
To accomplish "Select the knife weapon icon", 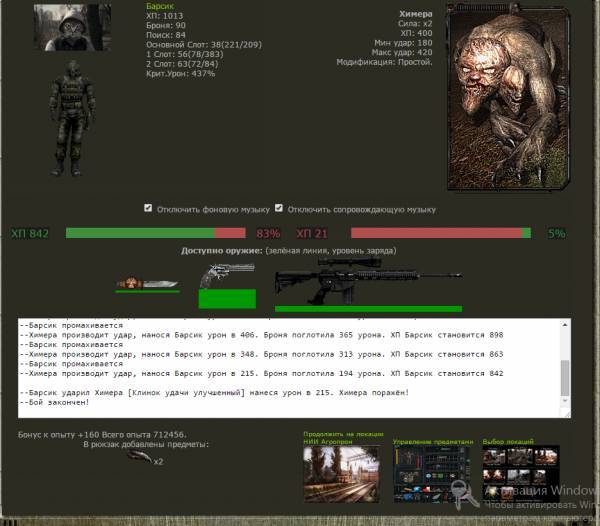I will click(x=146, y=283).
